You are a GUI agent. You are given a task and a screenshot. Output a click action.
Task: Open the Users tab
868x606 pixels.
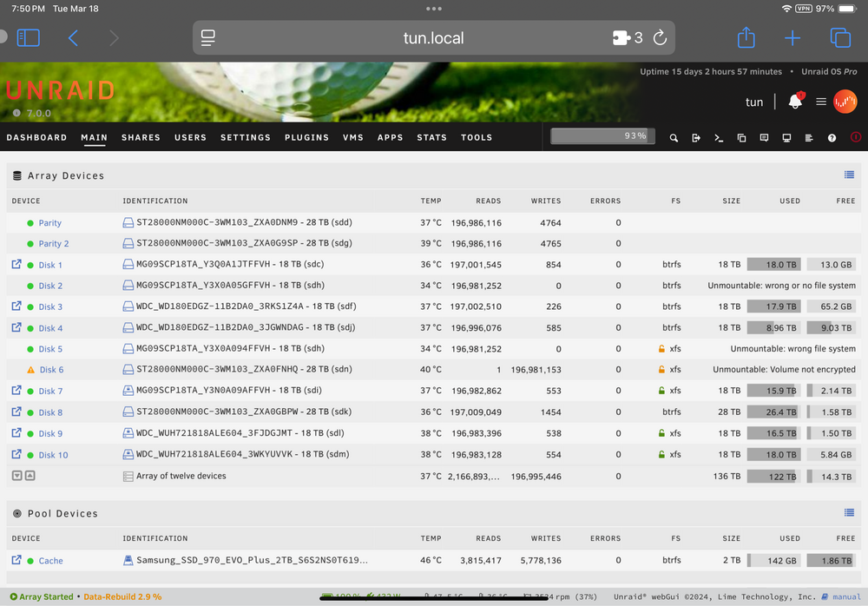[x=190, y=137]
